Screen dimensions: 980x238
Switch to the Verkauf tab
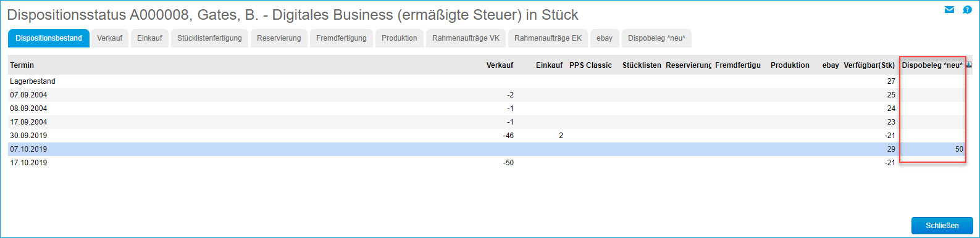(x=110, y=38)
